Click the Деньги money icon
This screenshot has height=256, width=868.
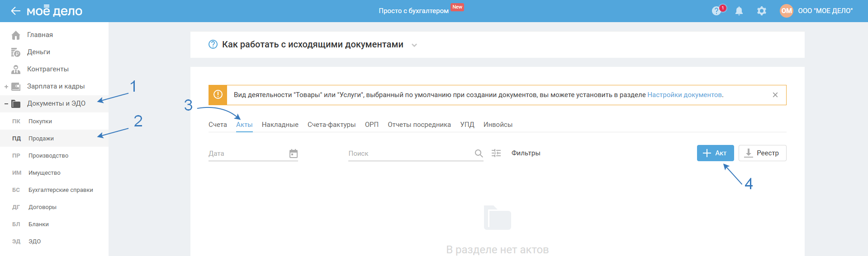coord(16,52)
